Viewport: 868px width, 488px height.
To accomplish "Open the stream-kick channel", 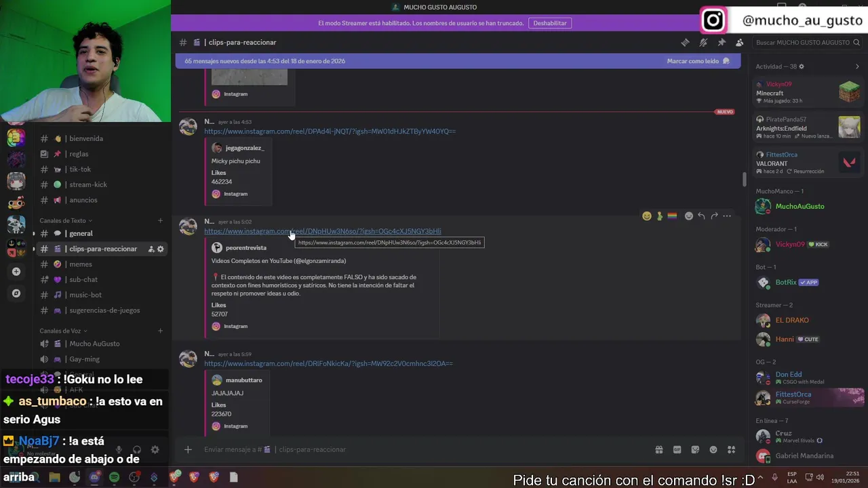I will 88,184.
